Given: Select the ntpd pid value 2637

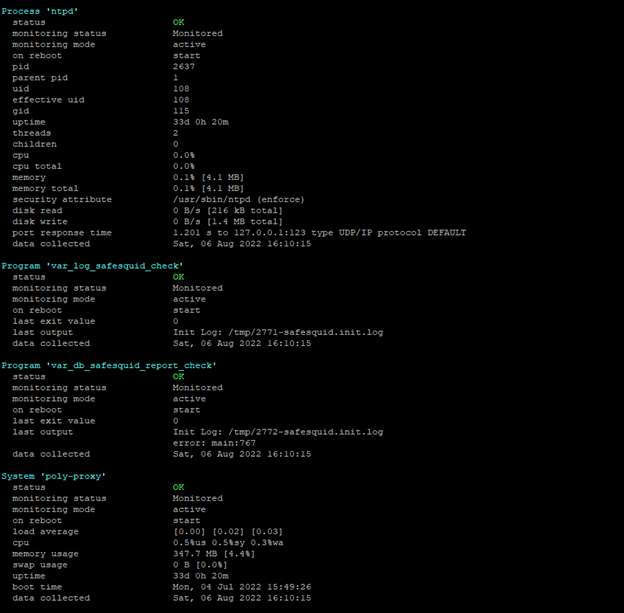Looking at the screenshot, I should click(x=184, y=66).
